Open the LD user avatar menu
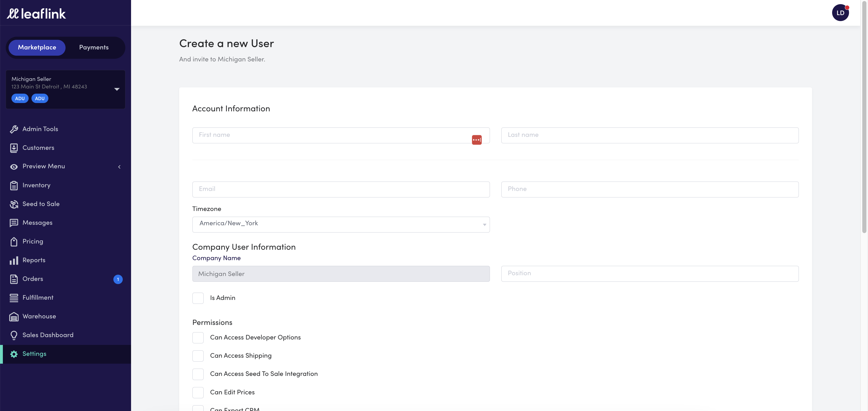The width and height of the screenshot is (868, 411). [x=840, y=13]
